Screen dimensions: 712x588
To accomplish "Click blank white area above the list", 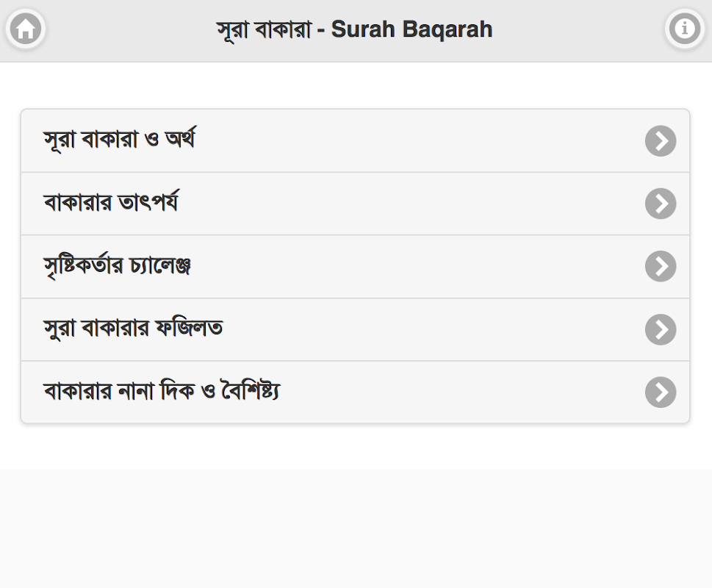I will tap(356, 85).
